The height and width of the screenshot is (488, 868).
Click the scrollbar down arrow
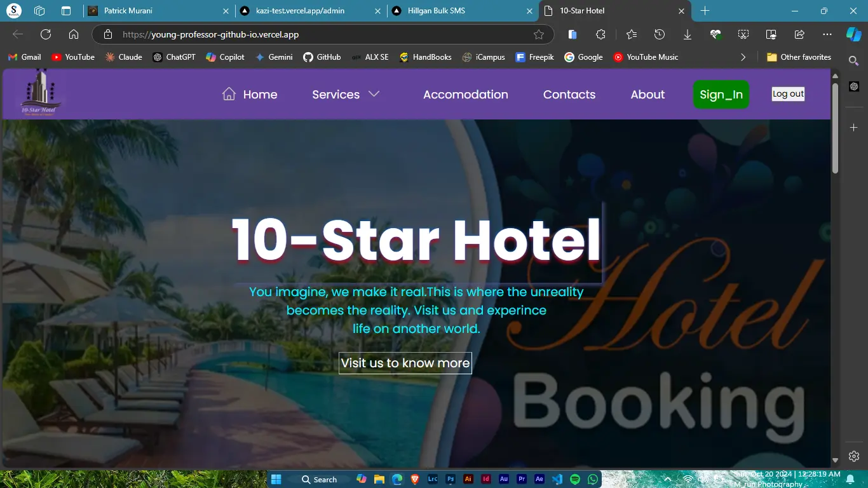[x=835, y=460]
